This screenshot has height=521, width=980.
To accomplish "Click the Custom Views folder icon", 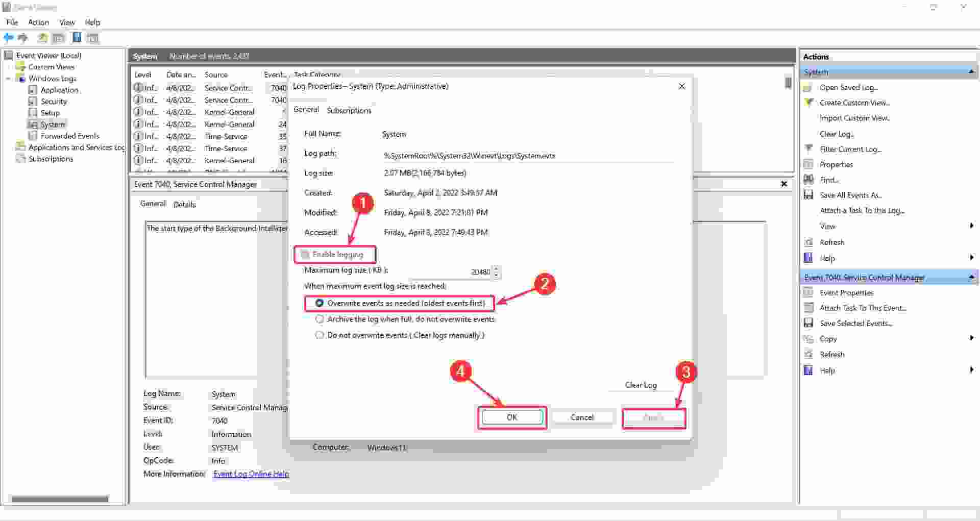I will (20, 67).
